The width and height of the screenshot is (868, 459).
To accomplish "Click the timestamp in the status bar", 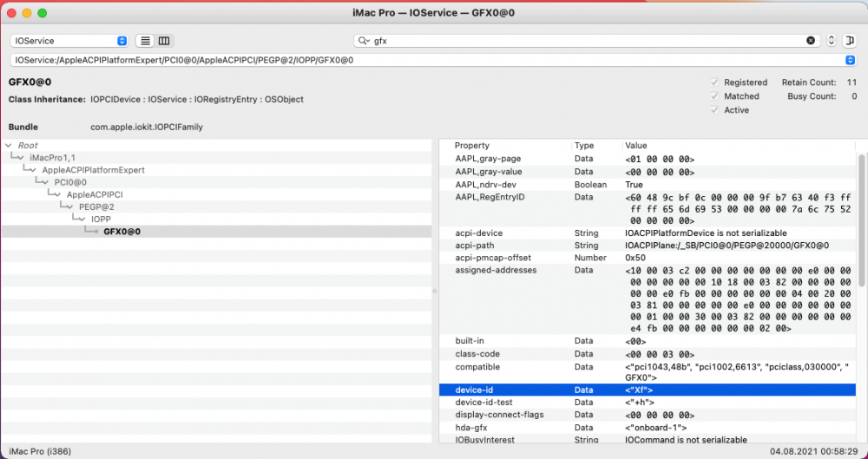I will coord(814,451).
